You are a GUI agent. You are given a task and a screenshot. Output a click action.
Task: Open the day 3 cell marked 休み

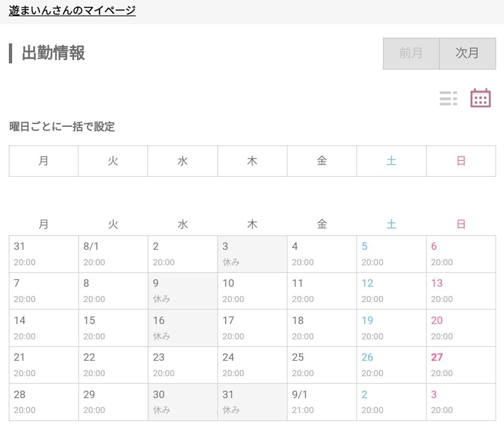pos(252,254)
